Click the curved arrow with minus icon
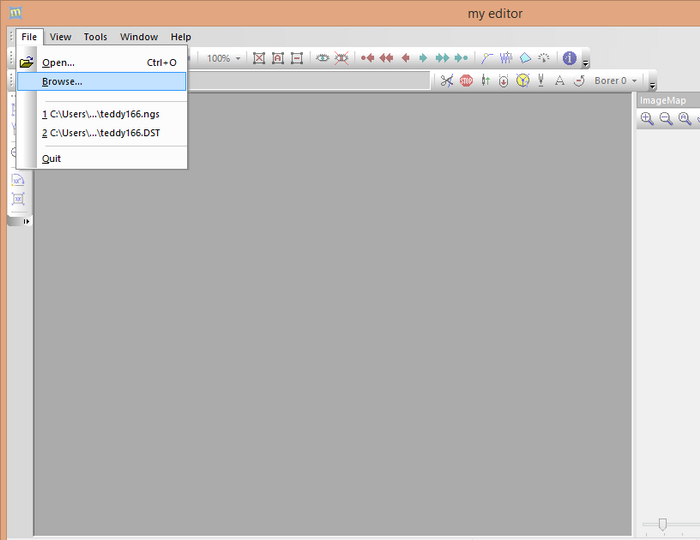Screen dimensions: 700x540 click(x=579, y=81)
